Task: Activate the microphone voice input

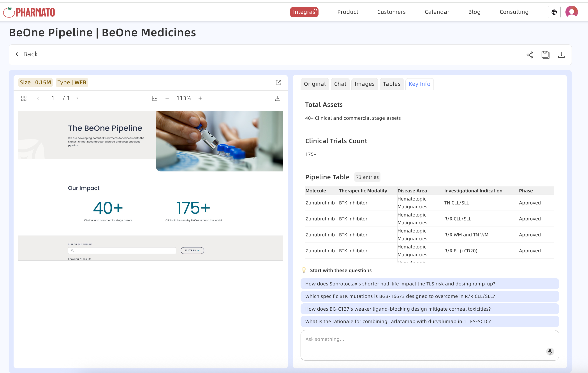Action: point(550,351)
